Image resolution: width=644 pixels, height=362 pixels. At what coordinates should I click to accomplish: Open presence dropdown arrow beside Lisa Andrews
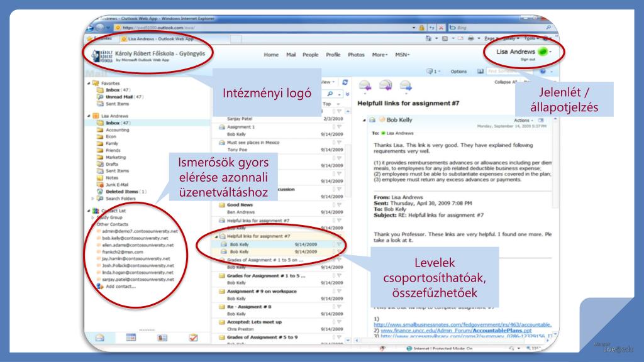coord(550,52)
